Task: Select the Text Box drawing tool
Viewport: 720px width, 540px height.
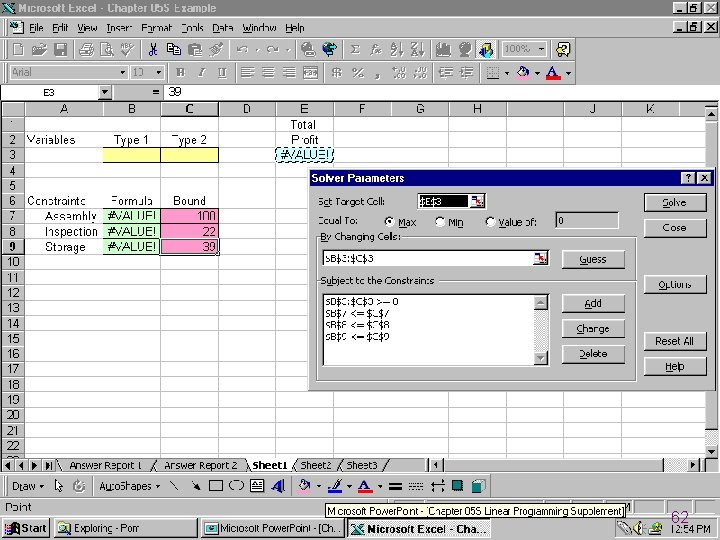Action: [x=257, y=486]
